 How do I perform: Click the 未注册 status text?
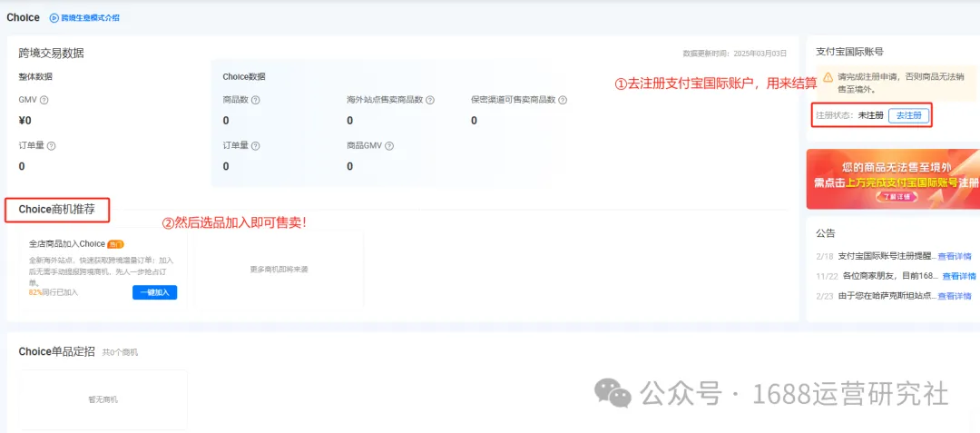(870, 115)
